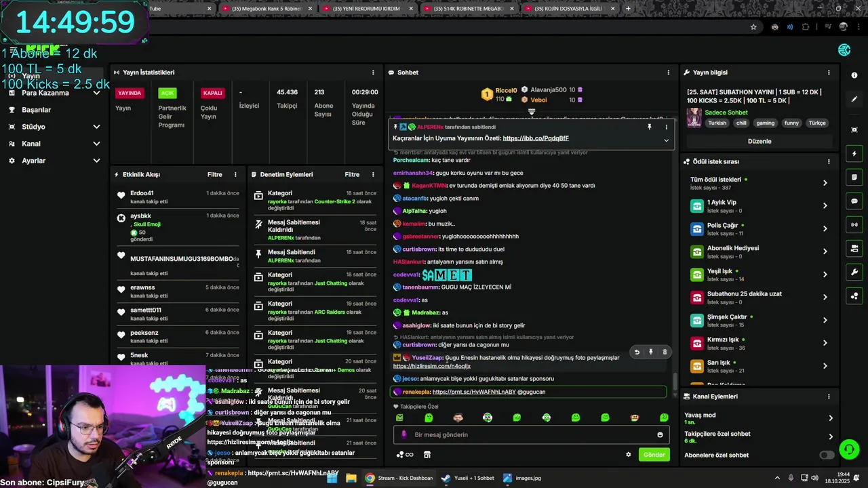Viewport: 868px width, 488px height.
Task: Open the info icon in right sidebar
Action: (854, 75)
